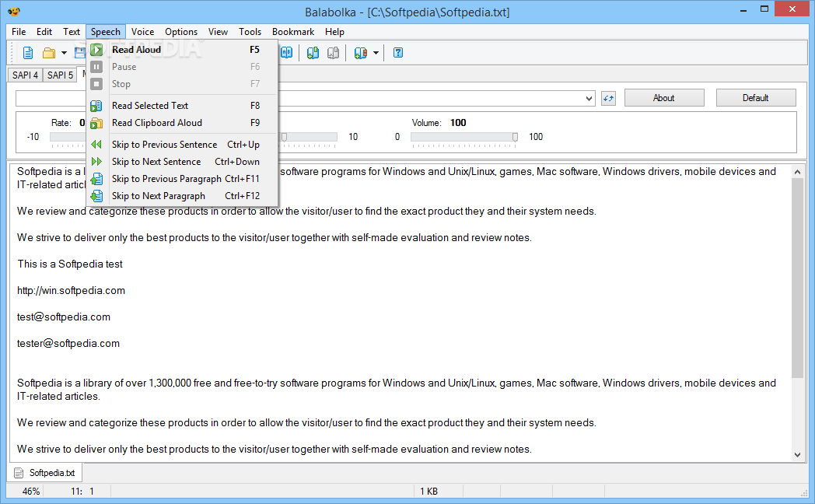Click the 'http://win.softpedia.com' text line

72,290
